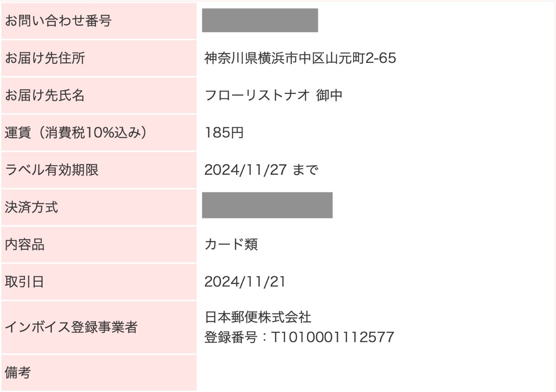556x392 pixels.
Task: Select the redacted inquiry number box
Action: click(x=260, y=20)
